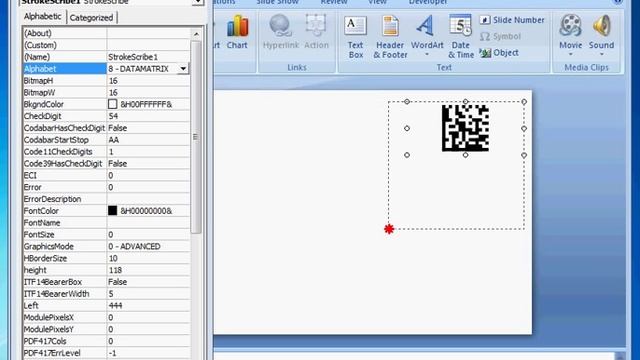Click the Symbol button
The width and height of the screenshot is (640, 360).
click(x=500, y=36)
